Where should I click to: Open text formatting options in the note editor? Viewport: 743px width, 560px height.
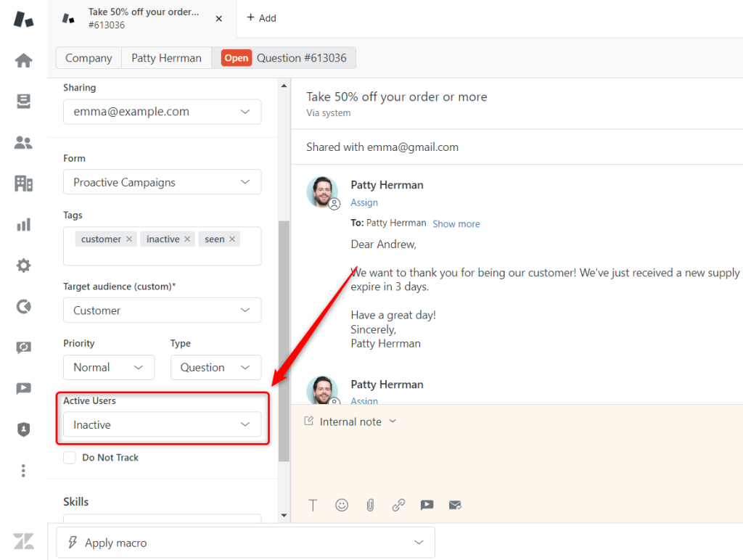click(313, 505)
